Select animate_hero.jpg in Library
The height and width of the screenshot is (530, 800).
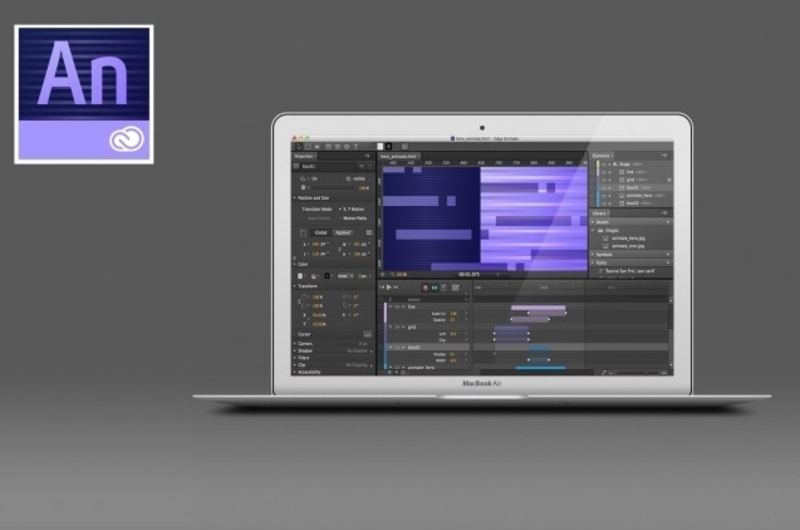click(x=628, y=238)
